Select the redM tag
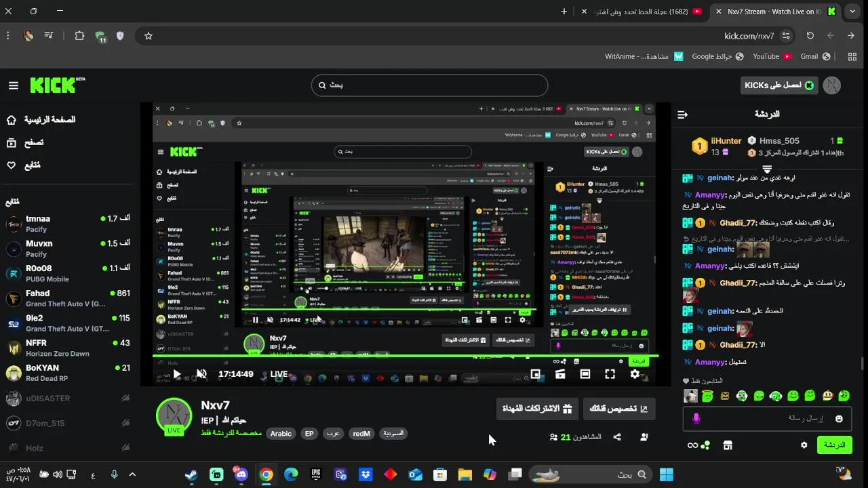Screen dimensions: 868x488 (361, 434)
